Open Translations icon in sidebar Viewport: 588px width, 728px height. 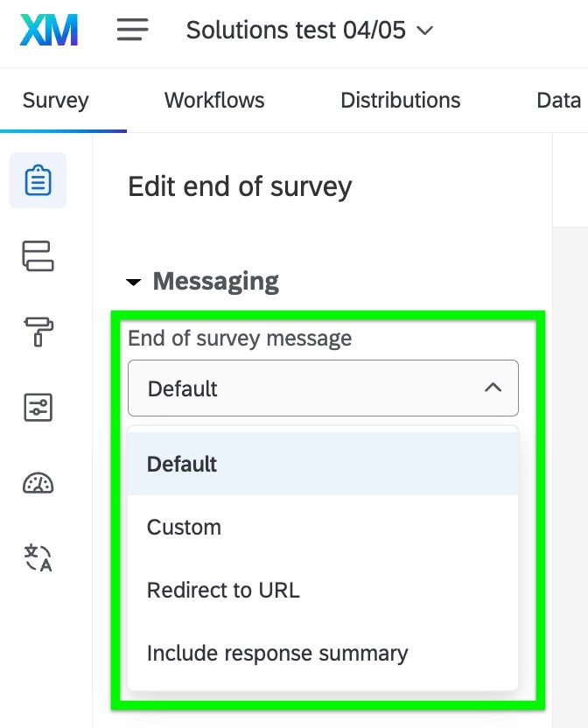[38, 557]
